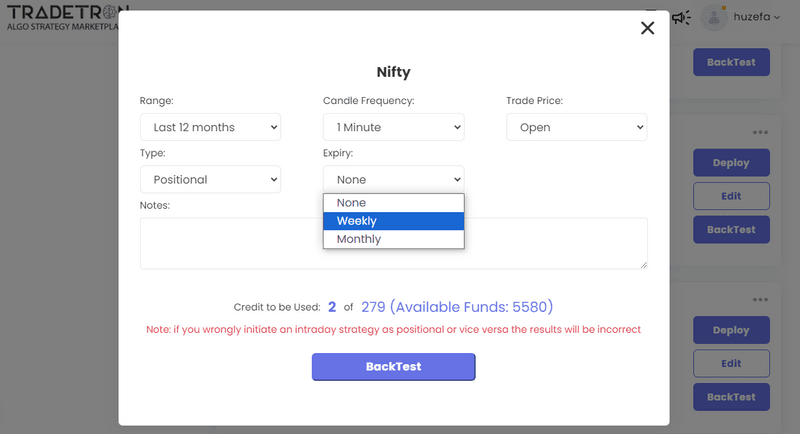Select Monthly expiry option
The height and width of the screenshot is (434, 800).
(x=393, y=239)
